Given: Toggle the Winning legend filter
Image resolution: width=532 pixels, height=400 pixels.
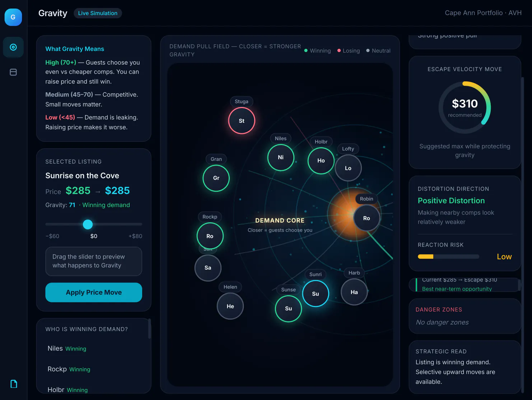Looking at the screenshot, I should point(318,51).
